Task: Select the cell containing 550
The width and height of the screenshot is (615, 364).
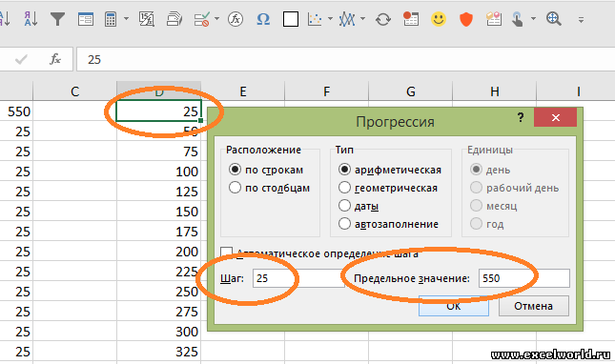Action: (16, 111)
